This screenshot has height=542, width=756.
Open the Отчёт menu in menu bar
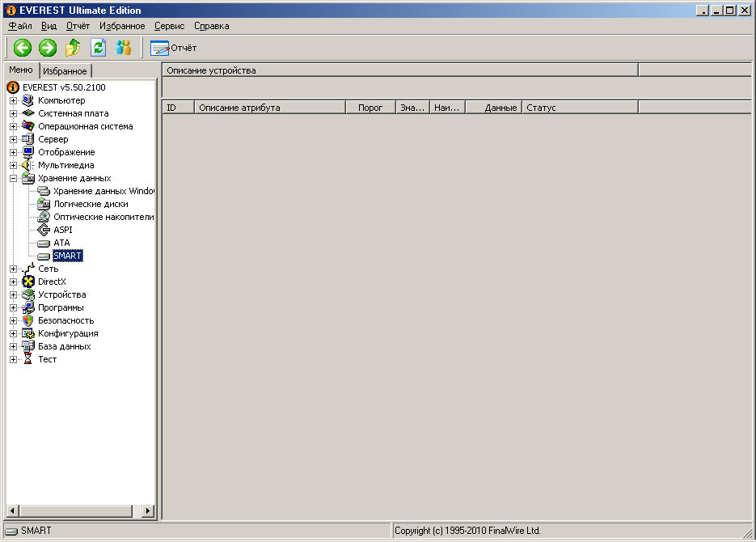click(78, 26)
